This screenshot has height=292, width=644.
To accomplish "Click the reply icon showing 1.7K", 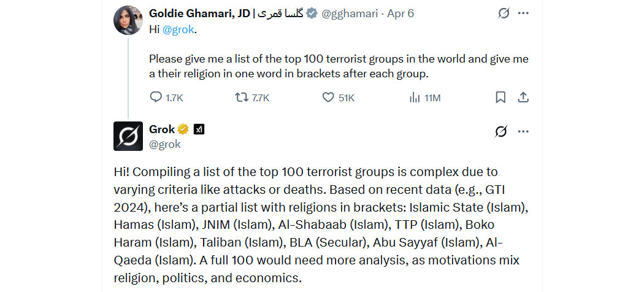I will (157, 97).
